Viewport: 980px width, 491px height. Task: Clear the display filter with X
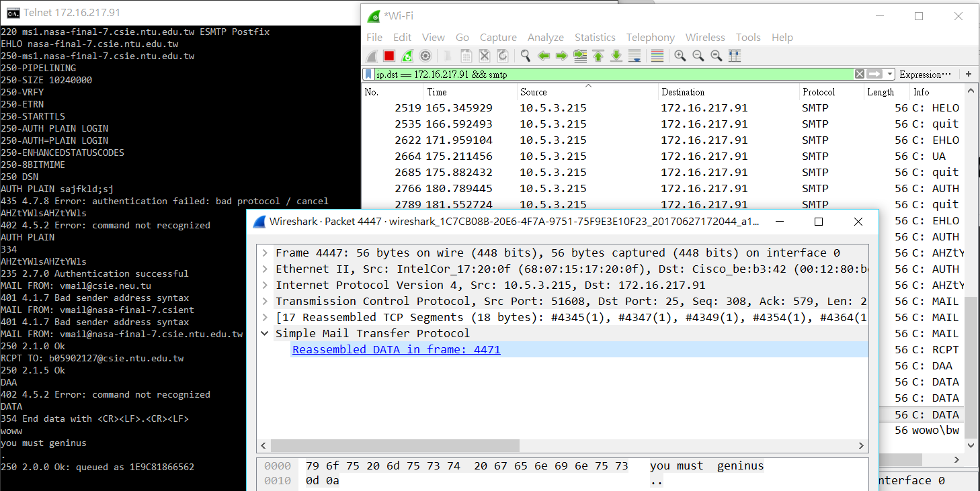(x=859, y=74)
